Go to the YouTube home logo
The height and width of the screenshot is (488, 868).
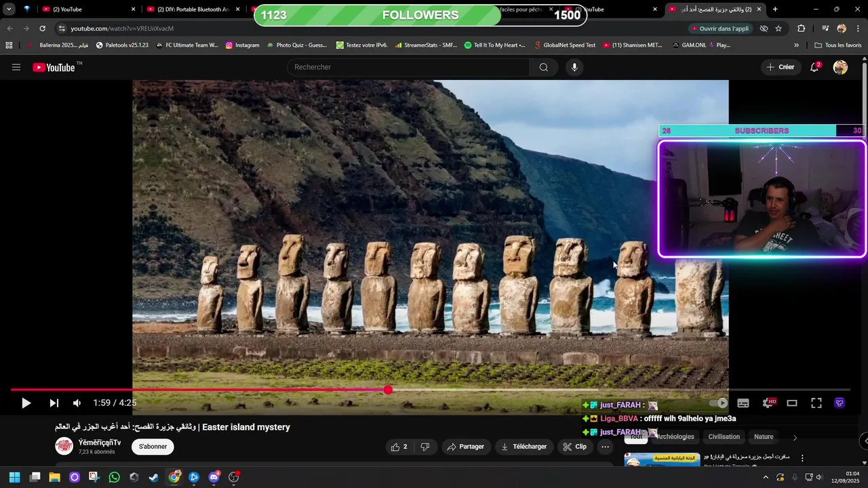point(54,67)
